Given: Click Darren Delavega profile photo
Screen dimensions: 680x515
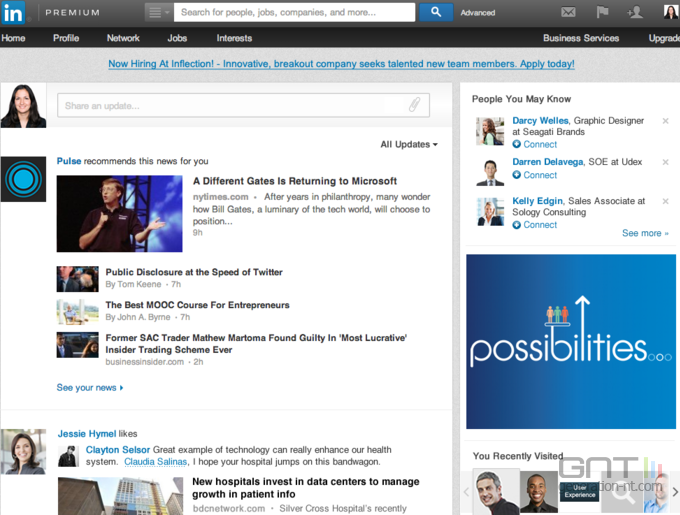Looking at the screenshot, I should click(490, 172).
